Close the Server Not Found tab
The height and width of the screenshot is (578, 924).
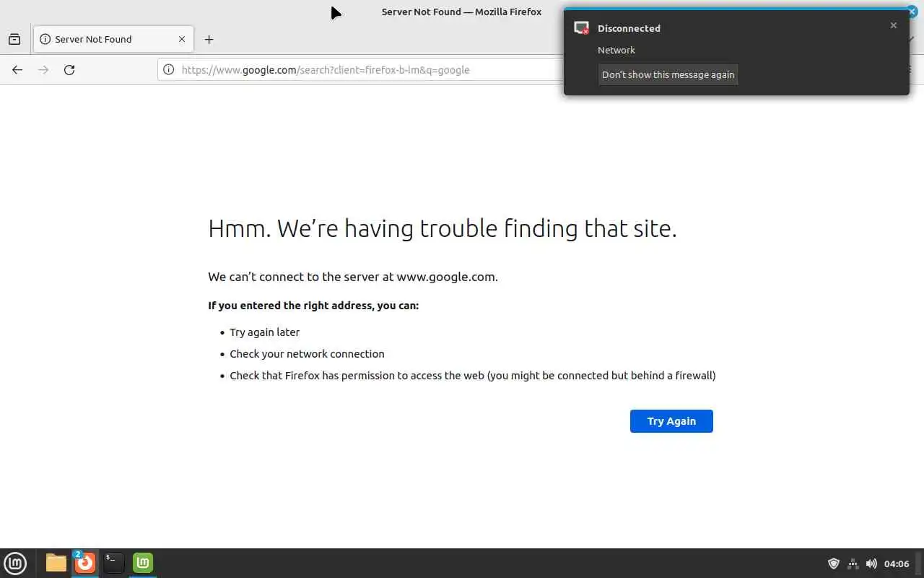(182, 40)
